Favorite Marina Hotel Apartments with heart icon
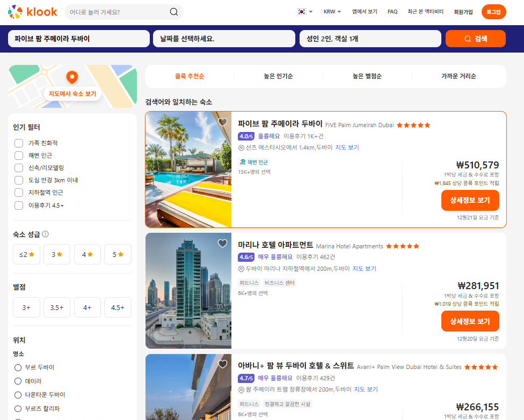Viewport: 524px width, 420px height. pyautogui.click(x=223, y=244)
